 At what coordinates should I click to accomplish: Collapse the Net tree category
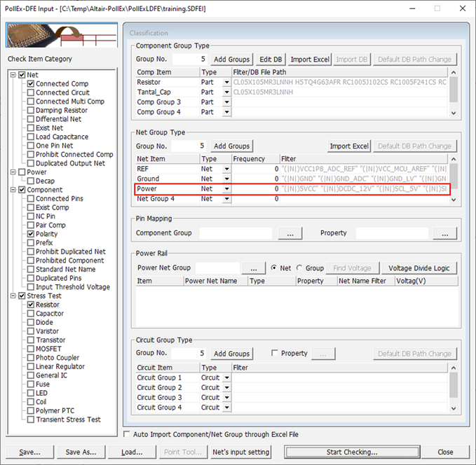click(x=13, y=75)
